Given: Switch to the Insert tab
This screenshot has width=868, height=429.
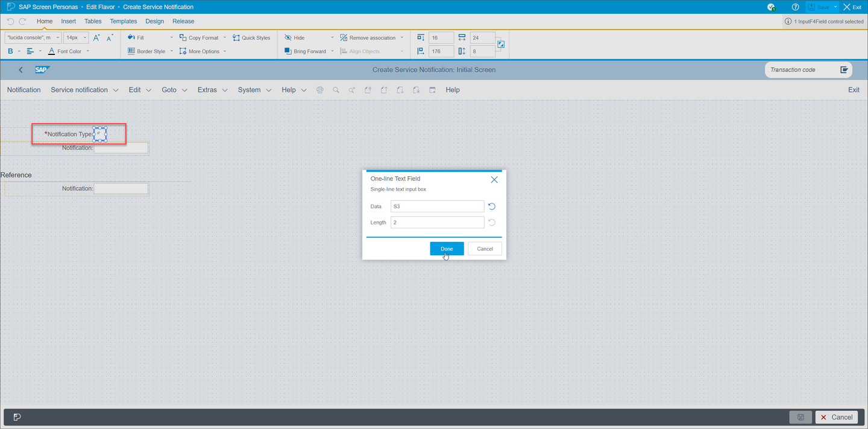Looking at the screenshot, I should coord(69,21).
